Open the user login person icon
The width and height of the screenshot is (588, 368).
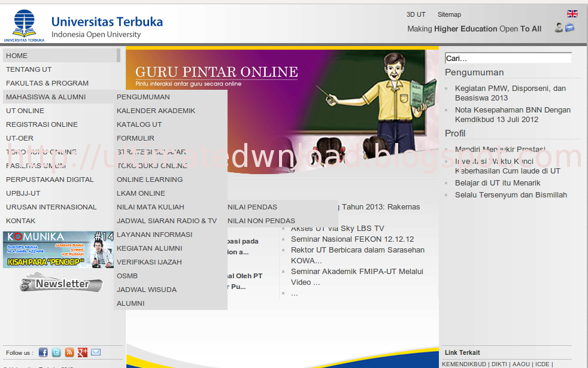[559, 28]
